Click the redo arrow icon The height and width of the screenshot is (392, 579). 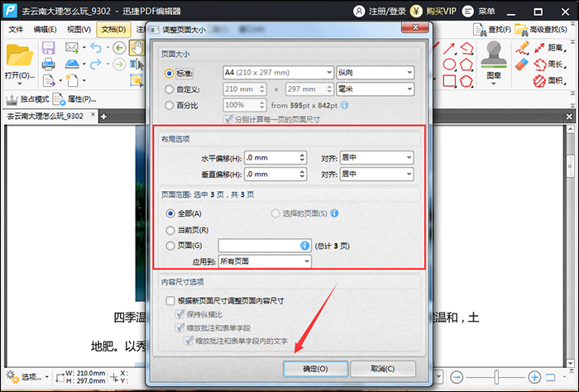coord(96,64)
